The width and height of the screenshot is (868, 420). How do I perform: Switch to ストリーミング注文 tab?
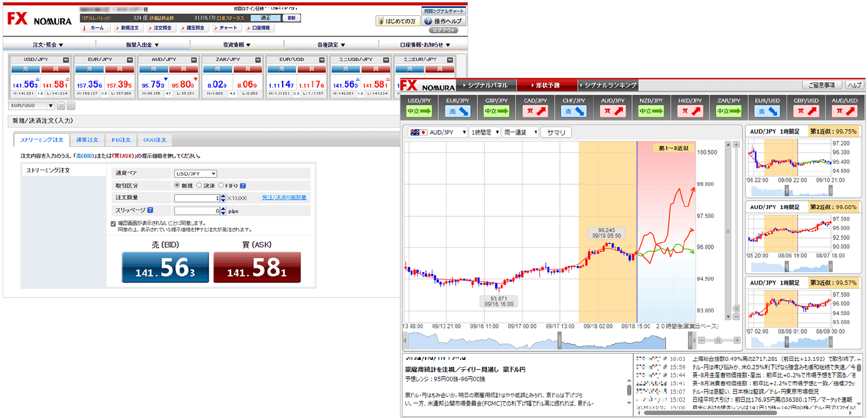click(x=42, y=140)
